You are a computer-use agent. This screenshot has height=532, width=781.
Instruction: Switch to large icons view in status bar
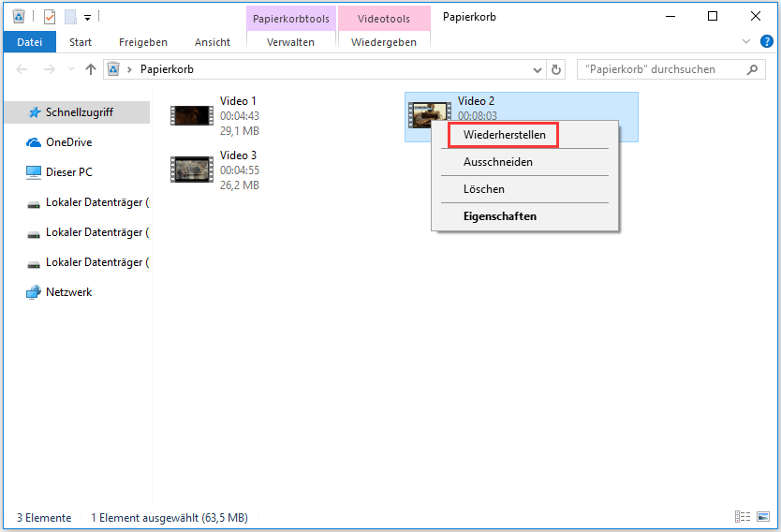[x=763, y=517]
